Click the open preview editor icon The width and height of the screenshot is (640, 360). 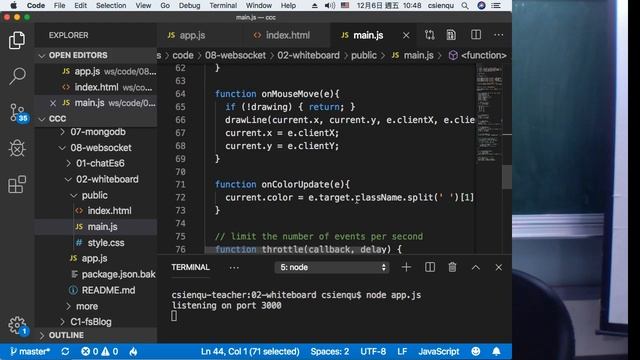click(x=451, y=35)
